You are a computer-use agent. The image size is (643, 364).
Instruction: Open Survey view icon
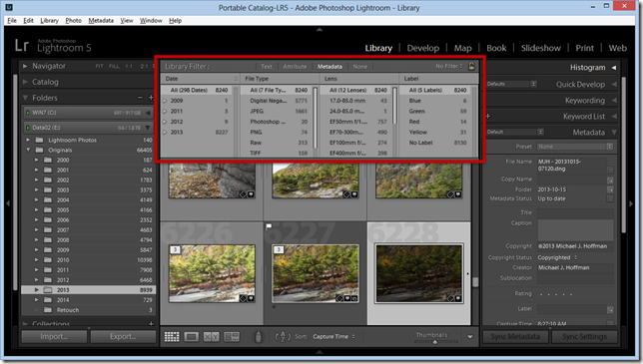(232, 336)
